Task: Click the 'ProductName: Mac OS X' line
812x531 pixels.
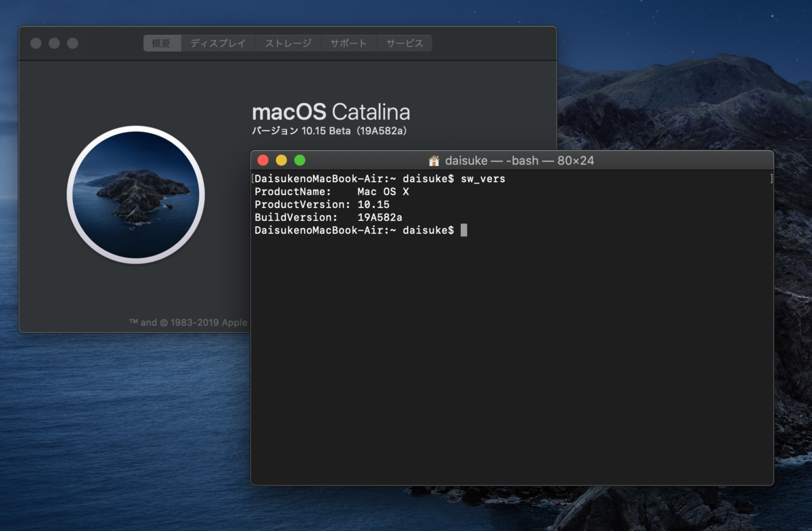Action: click(x=332, y=192)
